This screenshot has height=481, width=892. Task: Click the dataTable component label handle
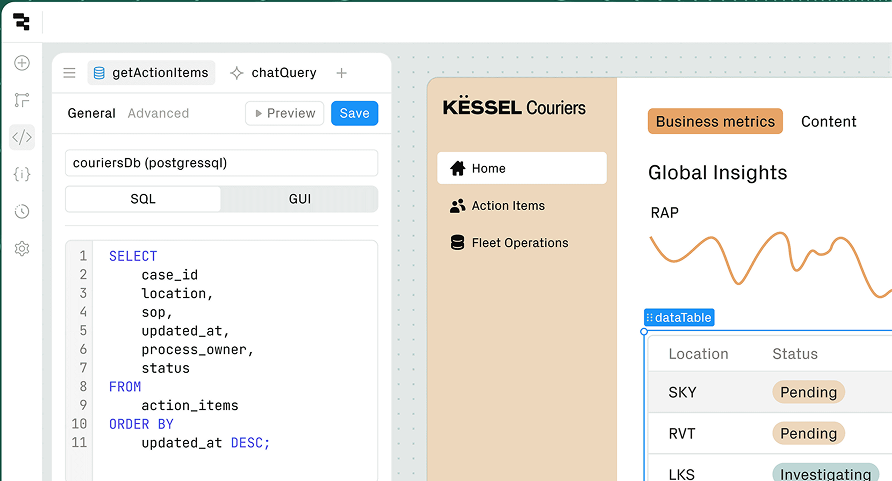click(679, 318)
